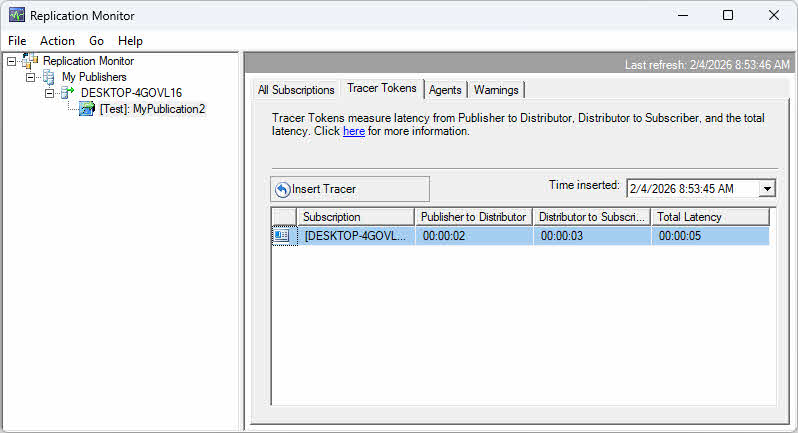Select [Test]: MyPublication2 in the tree

click(152, 109)
